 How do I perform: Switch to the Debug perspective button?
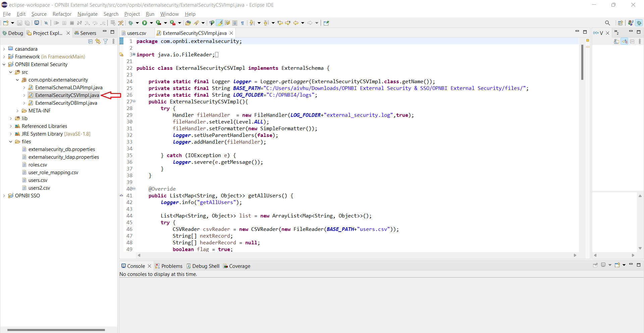pyautogui.click(x=639, y=23)
